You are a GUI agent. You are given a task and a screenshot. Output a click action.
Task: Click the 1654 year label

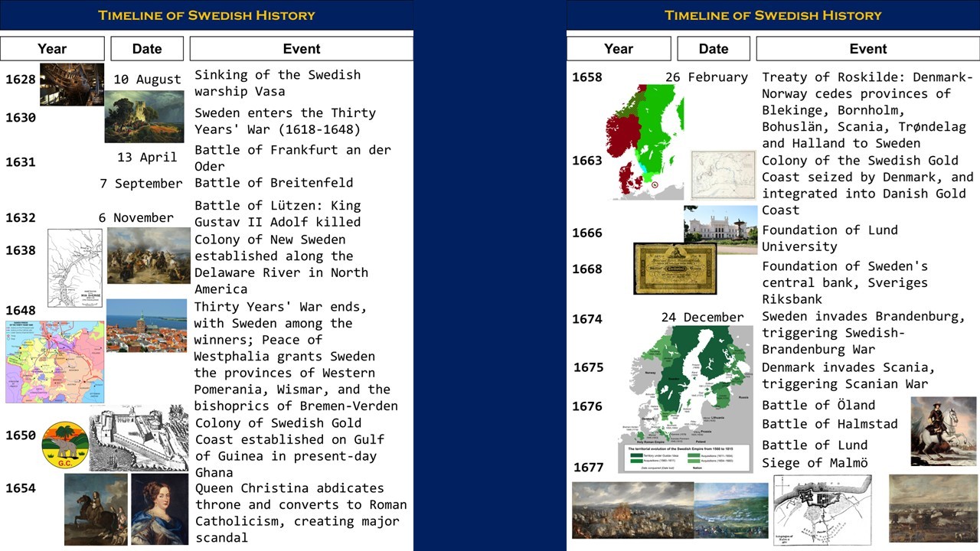click(x=21, y=488)
